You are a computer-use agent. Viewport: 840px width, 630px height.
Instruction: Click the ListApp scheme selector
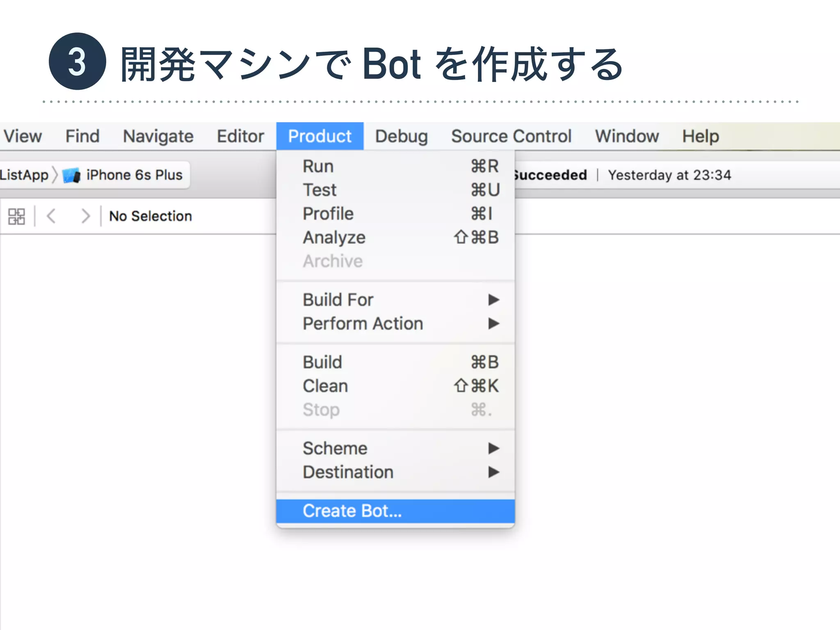click(24, 175)
